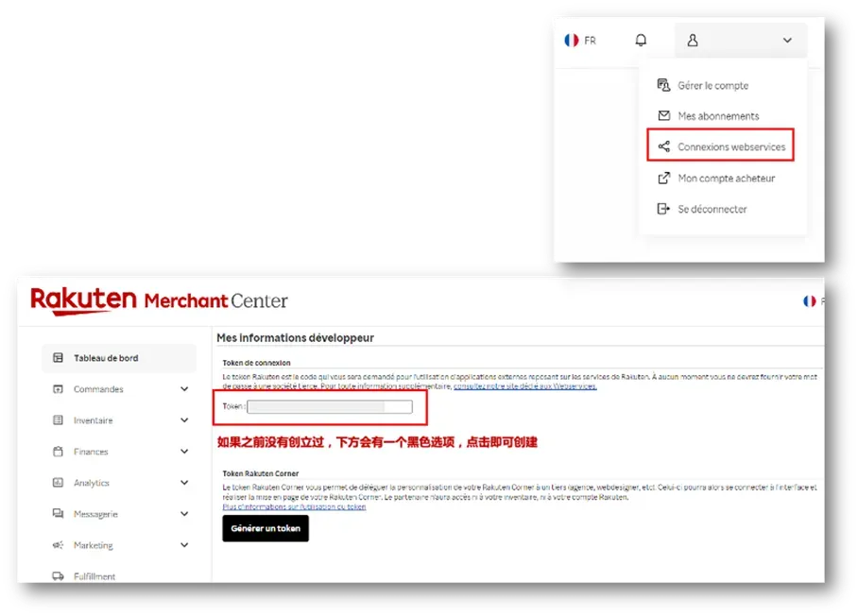Open Mes abonnements menu entry
858x616 pixels.
pos(708,116)
